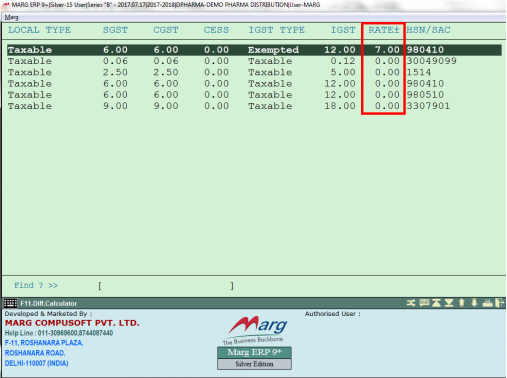Open the Marg menu
The image size is (507, 378).
pyautogui.click(x=11, y=17)
